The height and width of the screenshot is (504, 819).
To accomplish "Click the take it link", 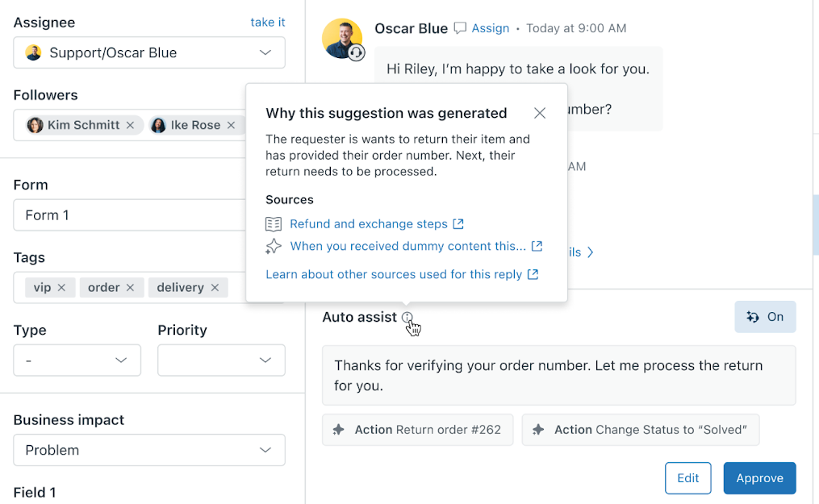I will pyautogui.click(x=267, y=23).
